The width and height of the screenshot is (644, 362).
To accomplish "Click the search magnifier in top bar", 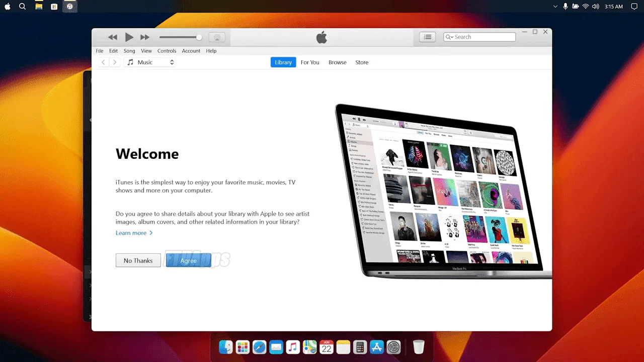I will (x=22, y=7).
